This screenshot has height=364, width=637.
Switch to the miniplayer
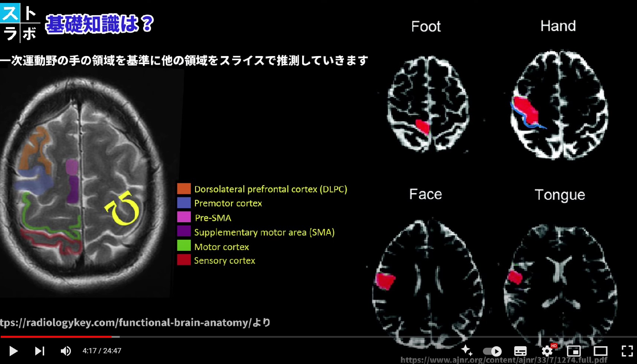click(574, 351)
